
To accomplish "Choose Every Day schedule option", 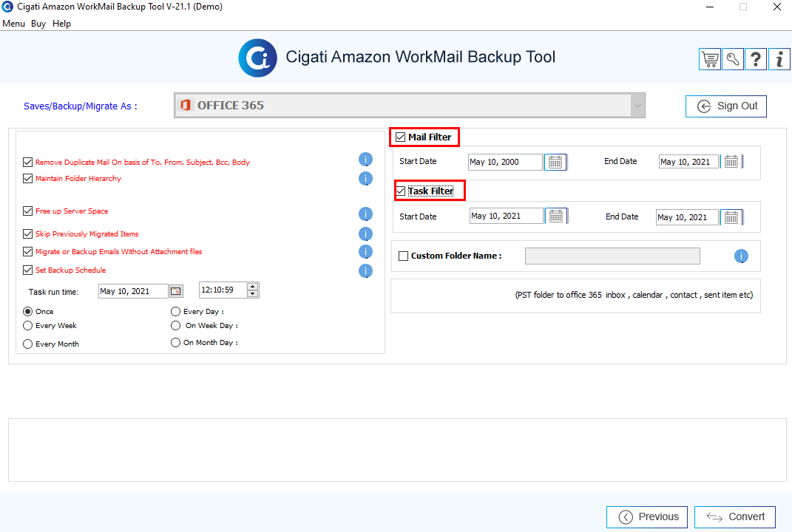I will click(175, 311).
